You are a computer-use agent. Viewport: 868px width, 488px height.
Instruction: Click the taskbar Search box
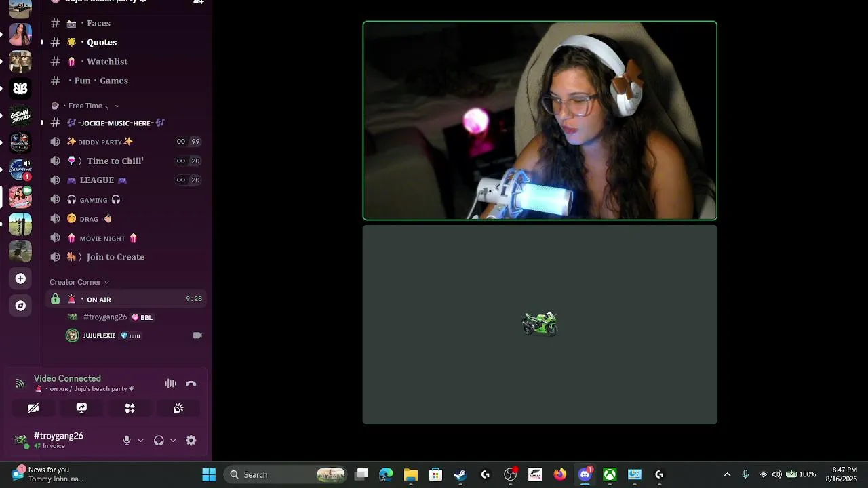(285, 474)
